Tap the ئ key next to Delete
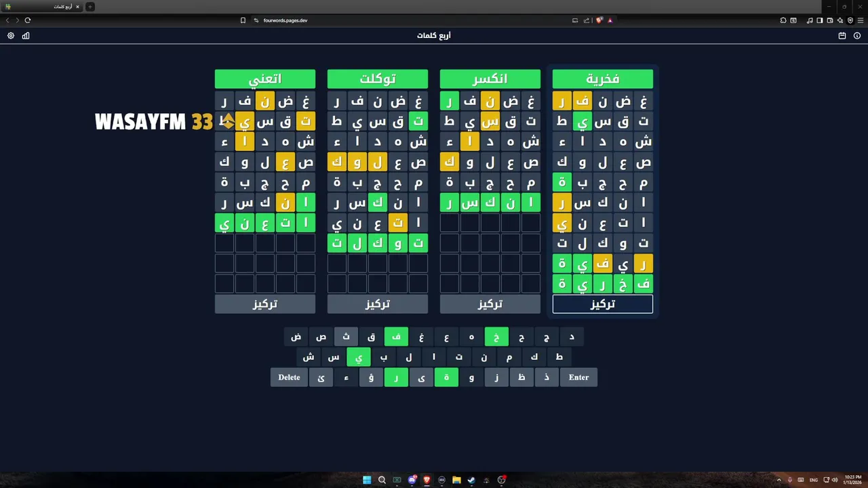 pos(321,378)
